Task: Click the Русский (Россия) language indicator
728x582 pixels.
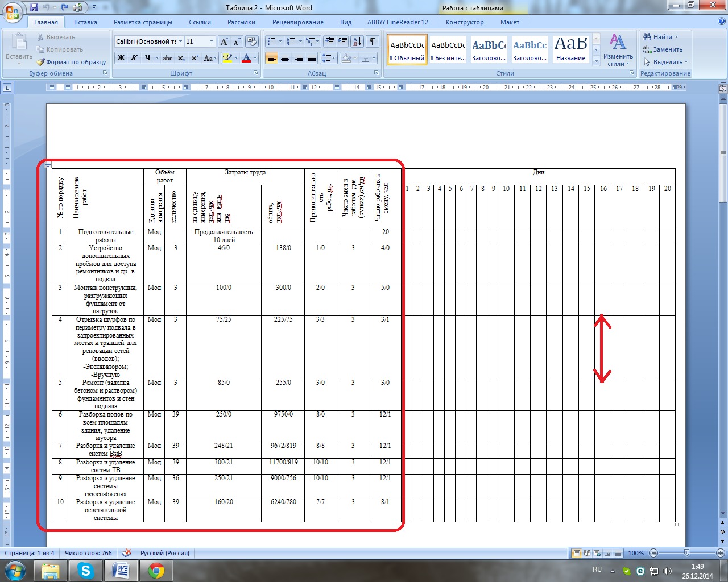Action: [x=165, y=553]
